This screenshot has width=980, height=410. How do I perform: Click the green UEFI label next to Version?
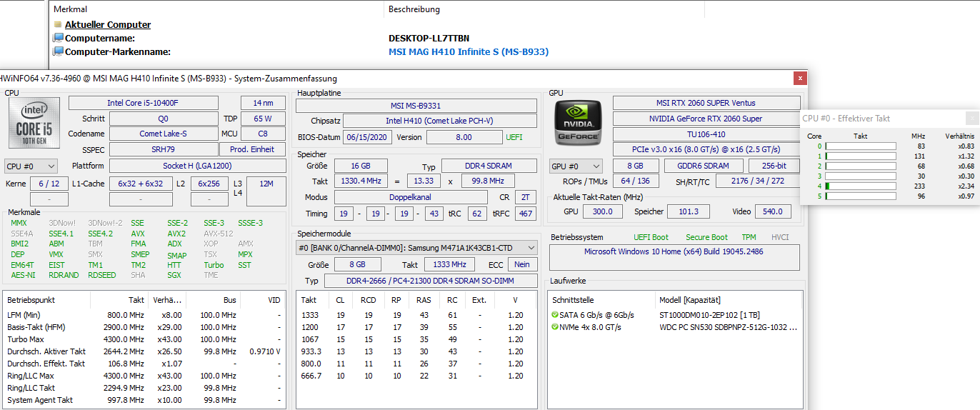click(514, 137)
